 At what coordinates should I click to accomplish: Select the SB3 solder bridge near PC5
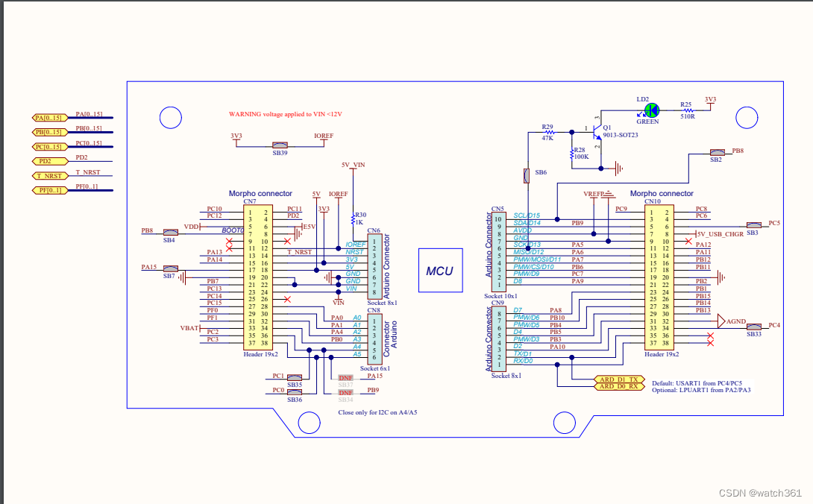coord(754,225)
